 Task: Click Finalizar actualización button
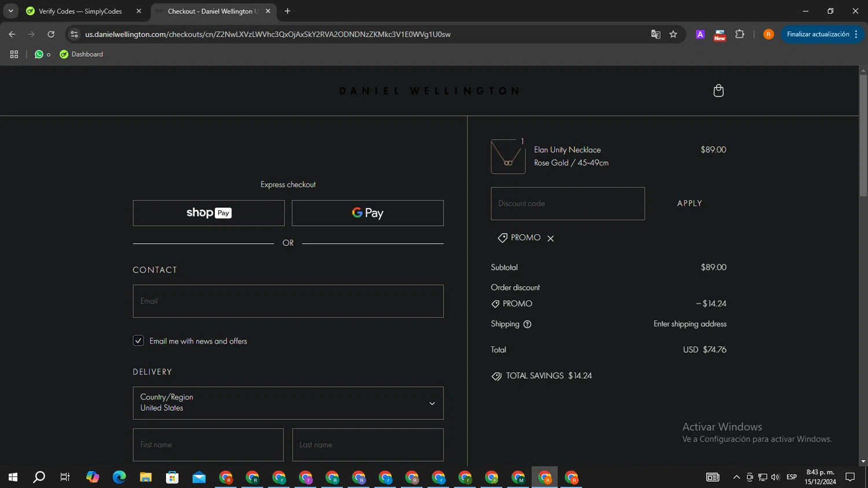pyautogui.click(x=822, y=34)
